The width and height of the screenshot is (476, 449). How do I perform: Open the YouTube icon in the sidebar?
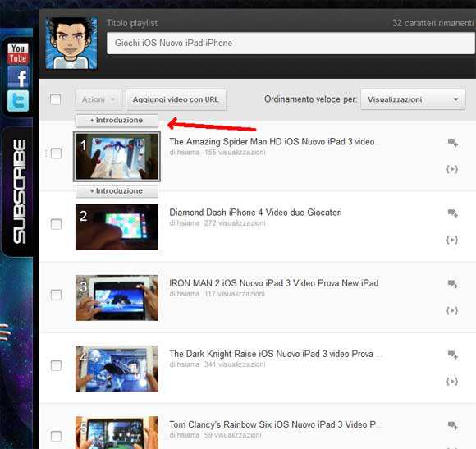18,53
